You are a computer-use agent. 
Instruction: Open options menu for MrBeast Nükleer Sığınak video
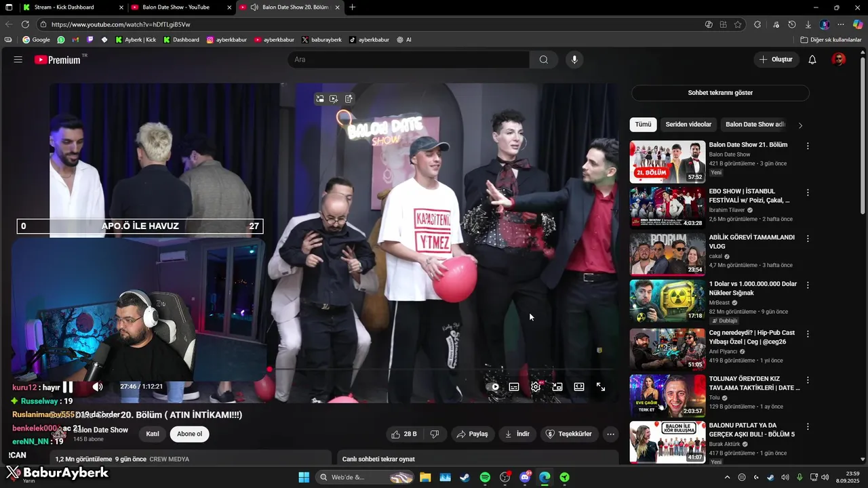808,285
